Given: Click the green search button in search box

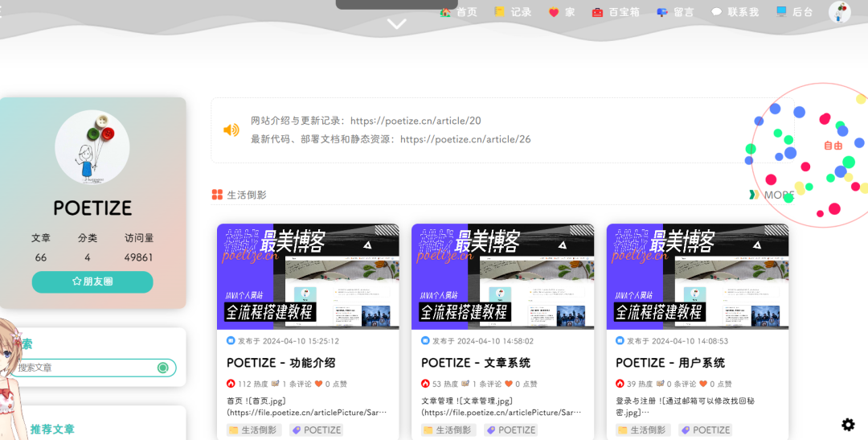Looking at the screenshot, I should click(x=162, y=368).
